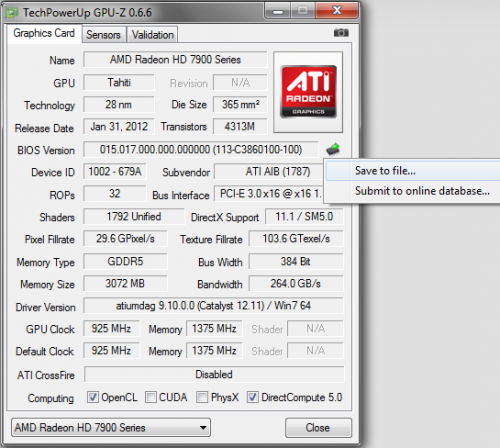Image resolution: width=500 pixels, height=448 pixels.
Task: Switch to the Validation tab
Action: pos(153,35)
